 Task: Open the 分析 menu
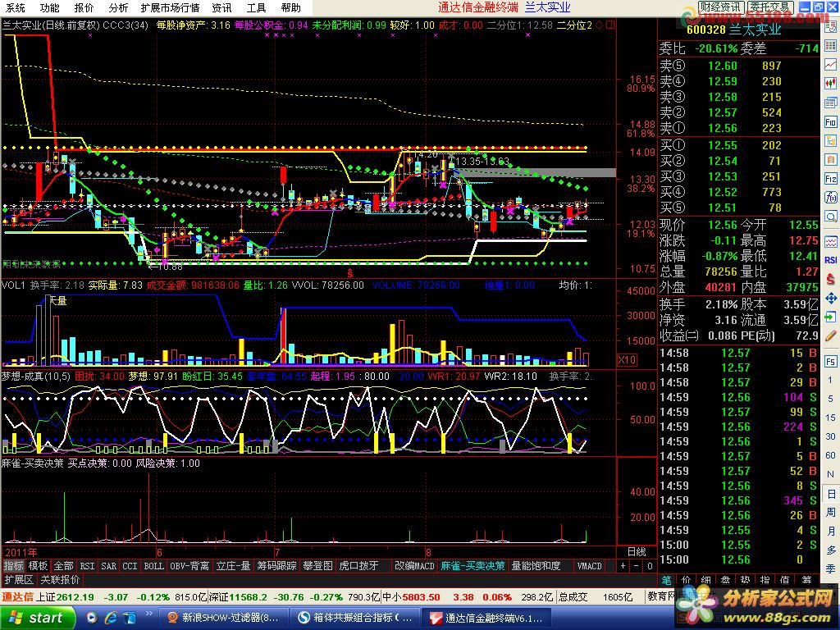[118, 7]
